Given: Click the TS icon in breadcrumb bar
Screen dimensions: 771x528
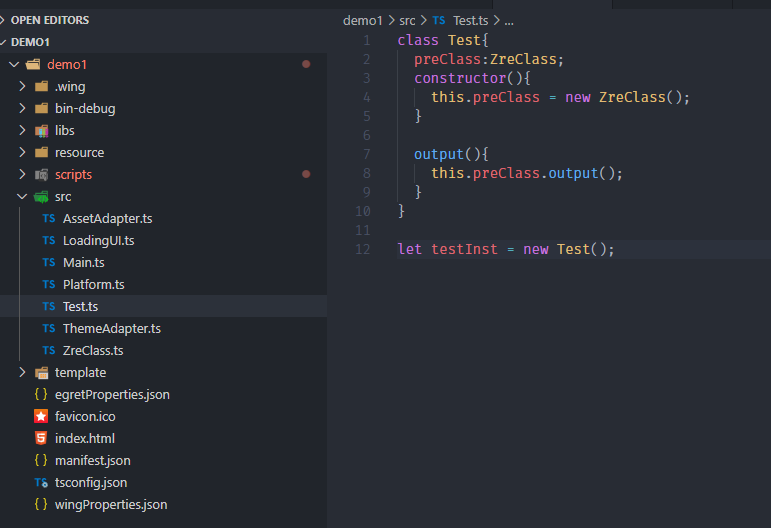Looking at the screenshot, I should click(x=439, y=20).
